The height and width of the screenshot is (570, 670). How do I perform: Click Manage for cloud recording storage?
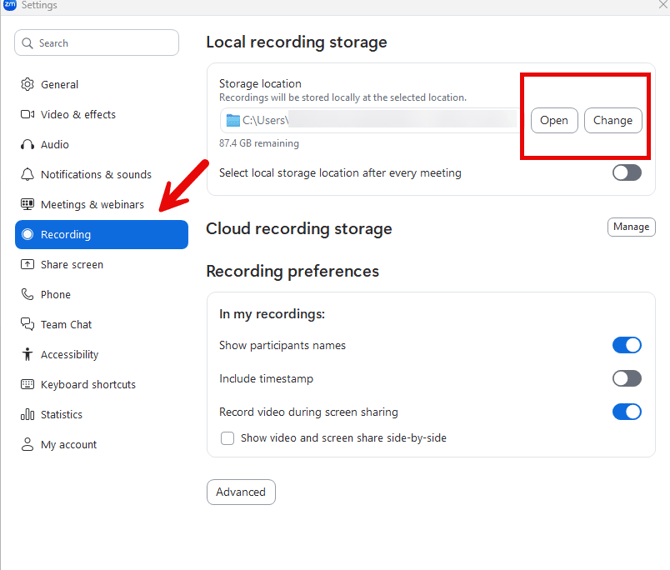coord(631,227)
